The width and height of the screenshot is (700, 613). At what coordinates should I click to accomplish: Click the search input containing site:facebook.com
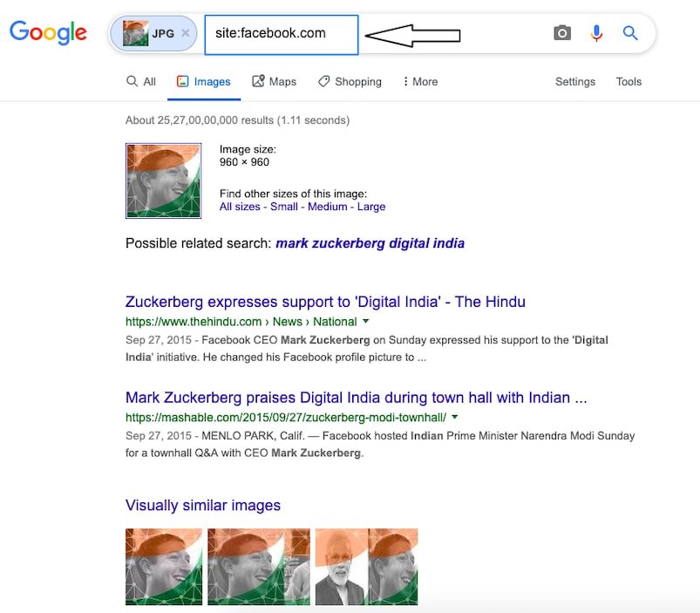pos(281,34)
